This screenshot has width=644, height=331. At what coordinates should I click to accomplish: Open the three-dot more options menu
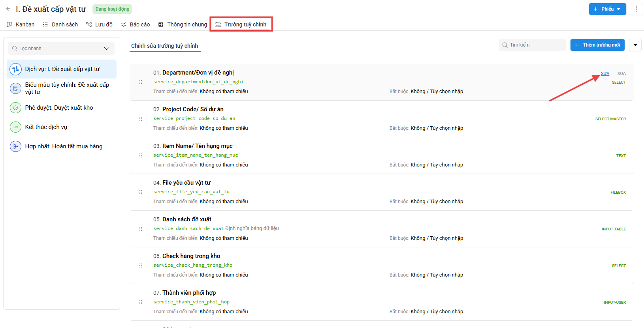[x=636, y=9]
